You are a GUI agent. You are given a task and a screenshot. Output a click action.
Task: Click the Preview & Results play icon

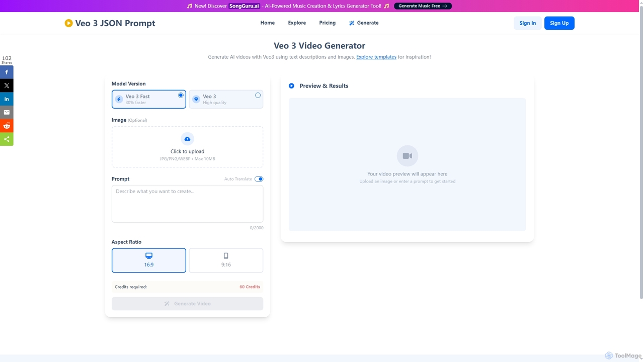click(x=291, y=86)
